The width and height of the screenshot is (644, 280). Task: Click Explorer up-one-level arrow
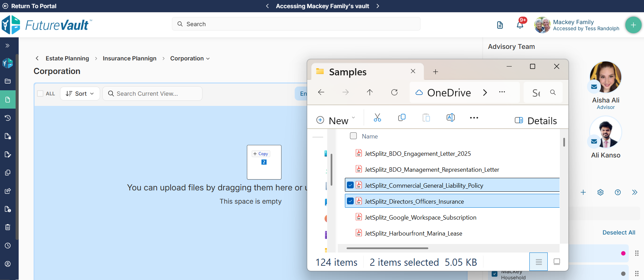point(370,92)
